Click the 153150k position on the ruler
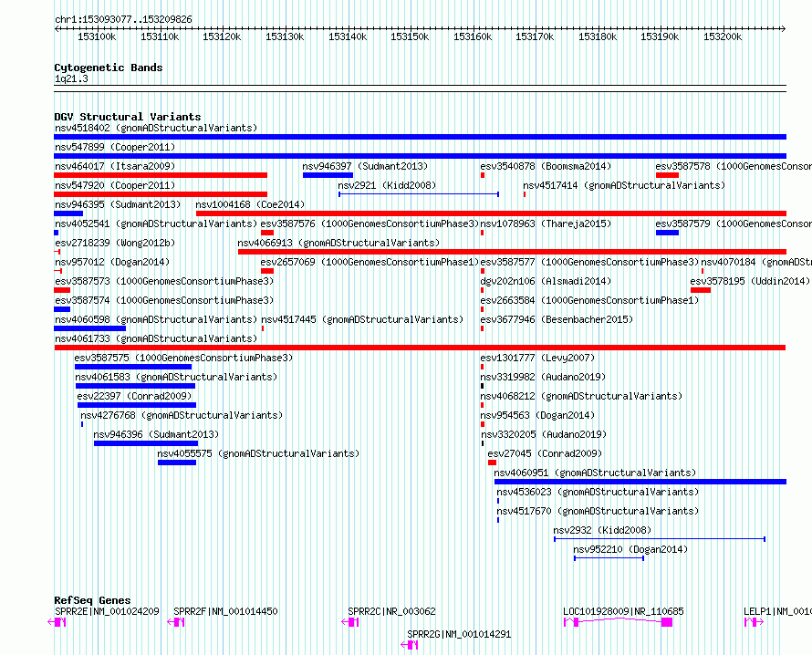 pyautogui.click(x=410, y=36)
